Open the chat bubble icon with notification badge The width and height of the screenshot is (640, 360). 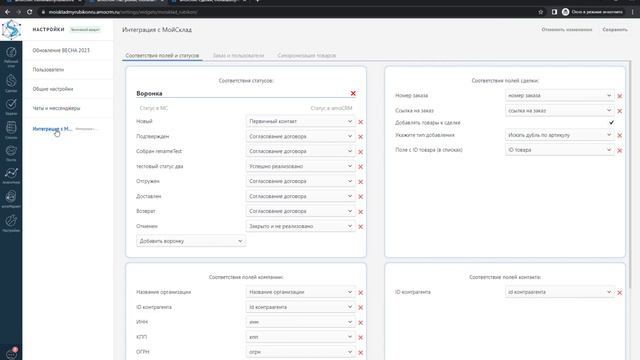[x=11, y=353]
